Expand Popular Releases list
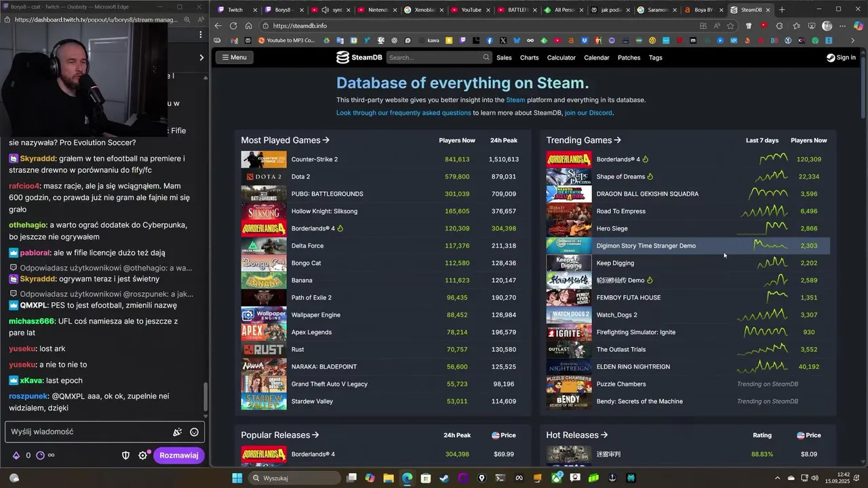This screenshot has width=868, height=488. click(x=280, y=435)
